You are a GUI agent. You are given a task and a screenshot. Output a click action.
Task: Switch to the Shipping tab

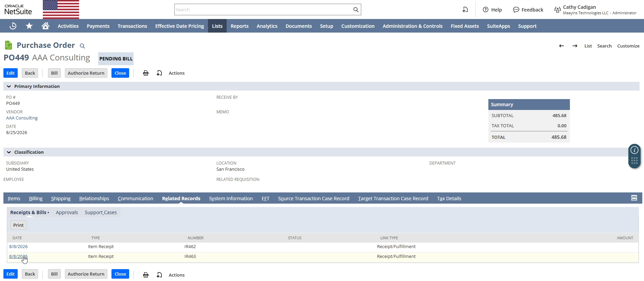61,199
